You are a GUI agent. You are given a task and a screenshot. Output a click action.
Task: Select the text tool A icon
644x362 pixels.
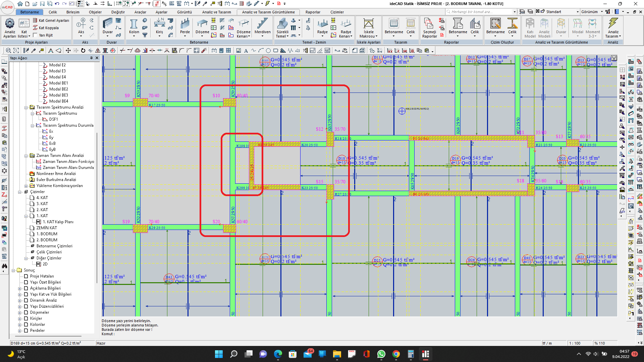(x=246, y=51)
